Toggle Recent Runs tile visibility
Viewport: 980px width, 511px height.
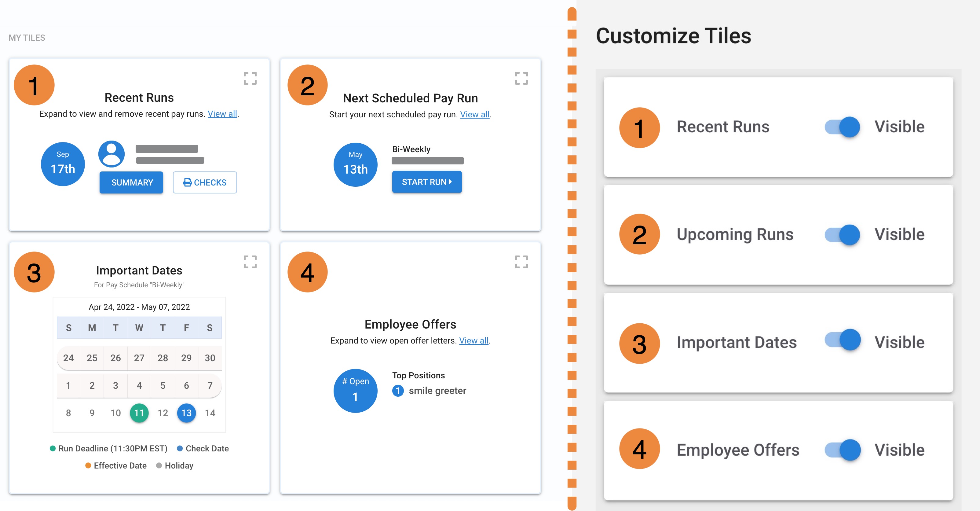[x=842, y=127]
